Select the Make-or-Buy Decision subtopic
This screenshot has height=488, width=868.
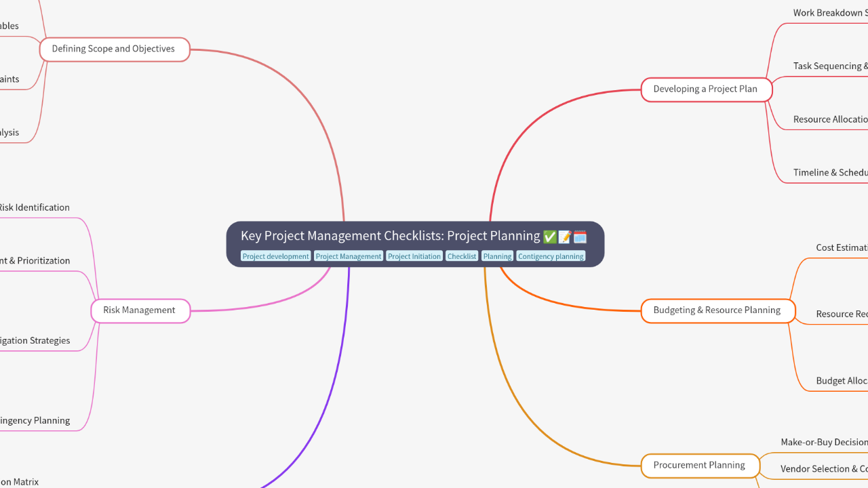(824, 442)
